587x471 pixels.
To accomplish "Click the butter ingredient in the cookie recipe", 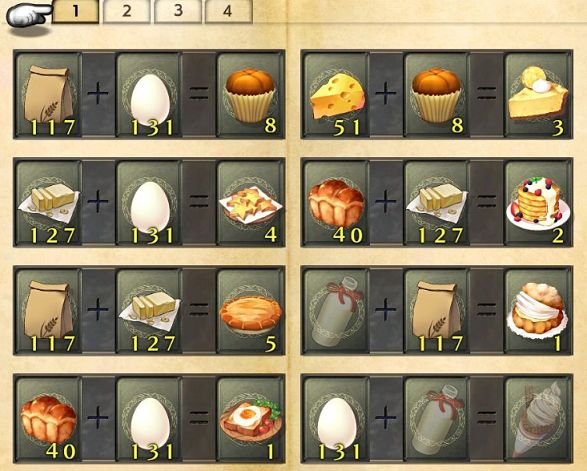I will point(49,203).
